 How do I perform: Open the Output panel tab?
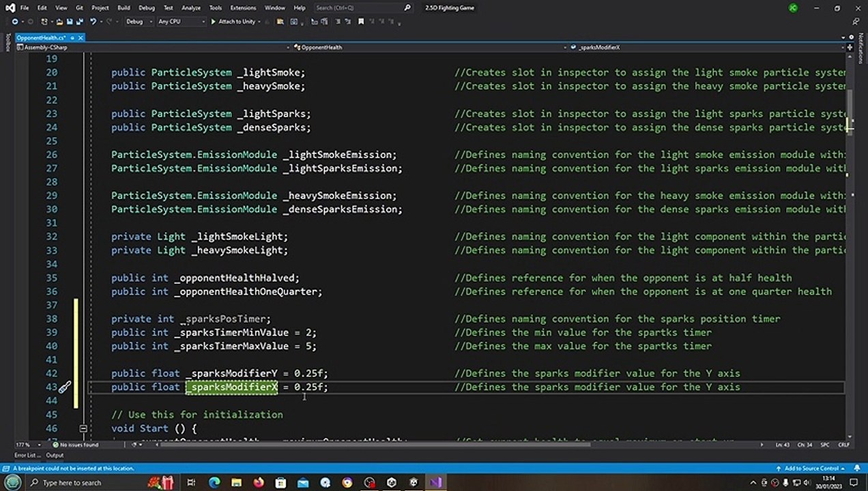coord(55,455)
